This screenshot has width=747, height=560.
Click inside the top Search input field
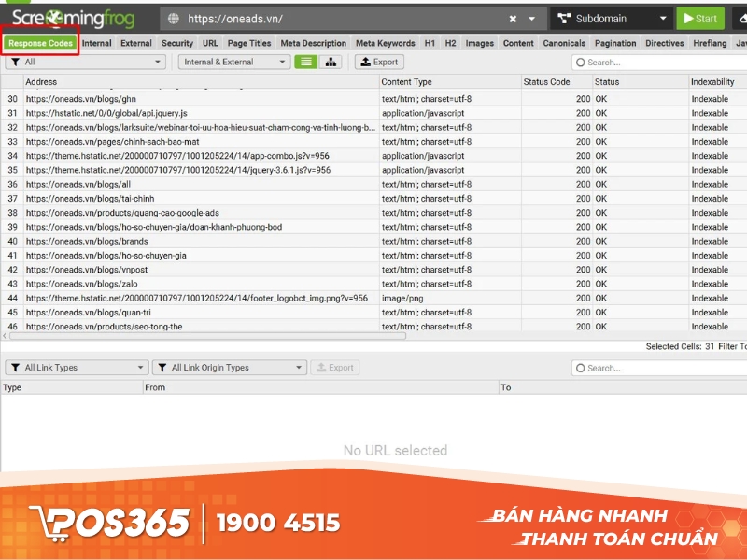(x=654, y=62)
